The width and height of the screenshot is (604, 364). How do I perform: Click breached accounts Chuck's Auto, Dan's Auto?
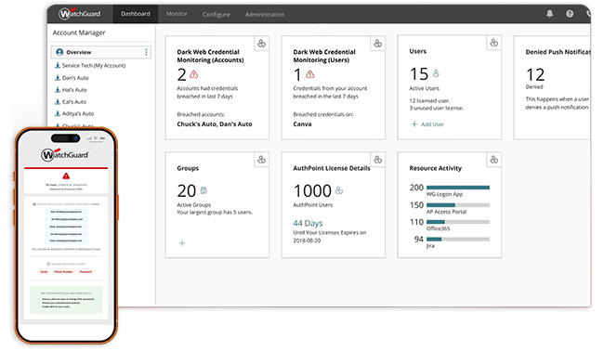(x=215, y=123)
